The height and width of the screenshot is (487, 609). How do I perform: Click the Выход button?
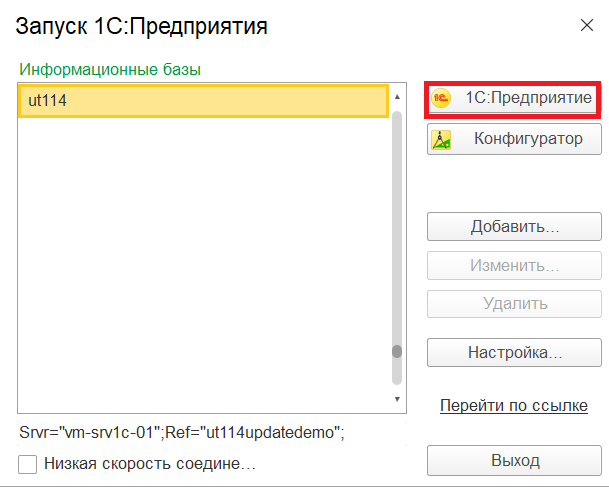[514, 461]
